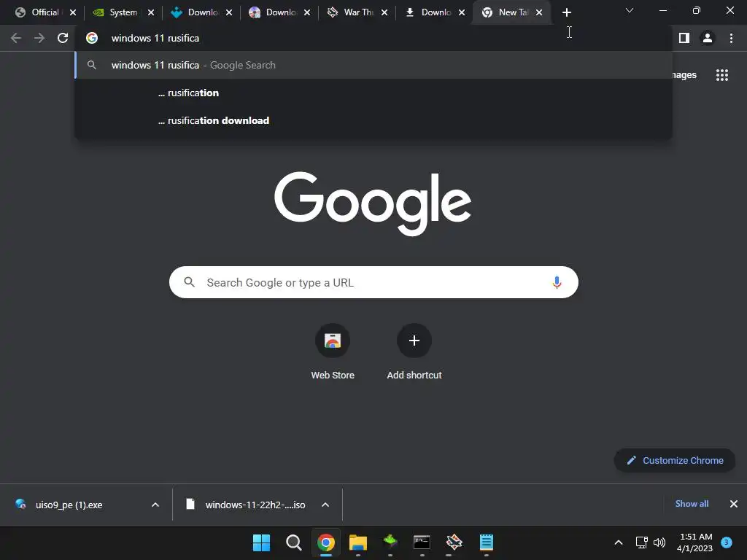Close the New Tab tab
747x560 pixels.
[x=539, y=12]
